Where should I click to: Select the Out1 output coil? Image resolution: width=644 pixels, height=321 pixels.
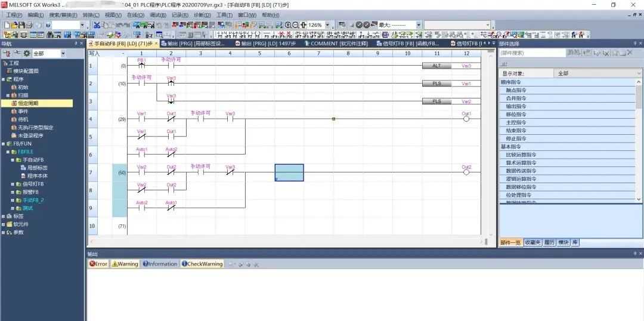pyautogui.click(x=466, y=119)
